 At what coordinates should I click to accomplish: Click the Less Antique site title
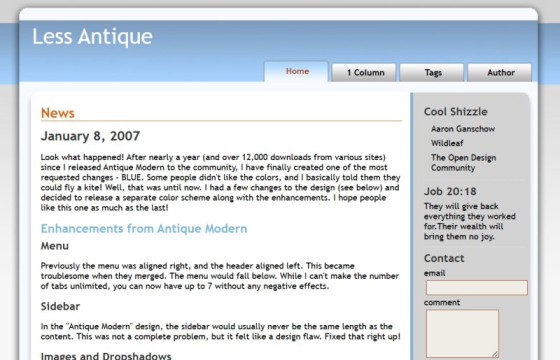coord(92,37)
